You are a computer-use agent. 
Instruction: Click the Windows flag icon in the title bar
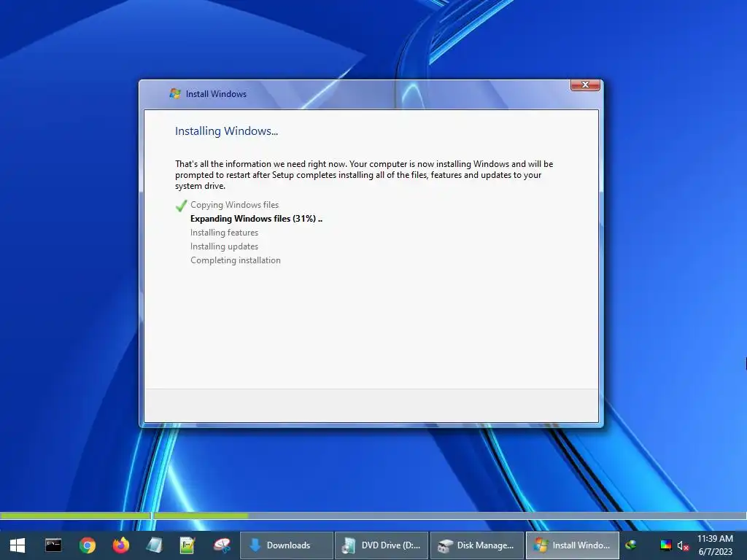coord(175,94)
